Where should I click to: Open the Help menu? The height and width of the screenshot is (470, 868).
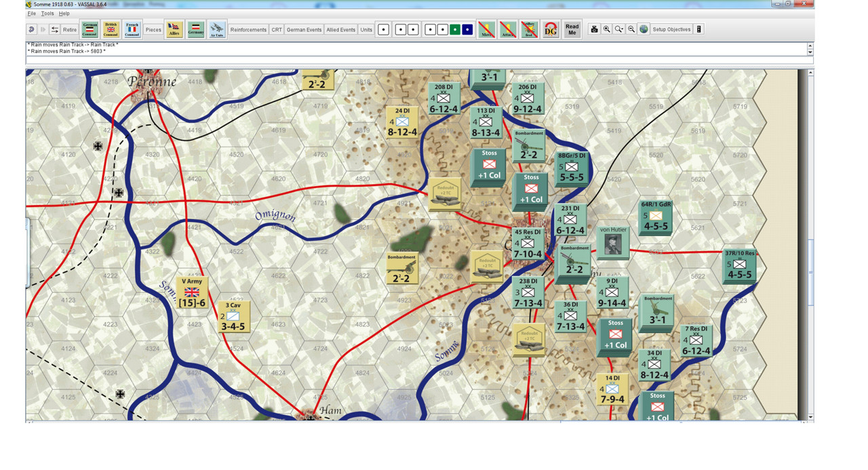point(64,14)
